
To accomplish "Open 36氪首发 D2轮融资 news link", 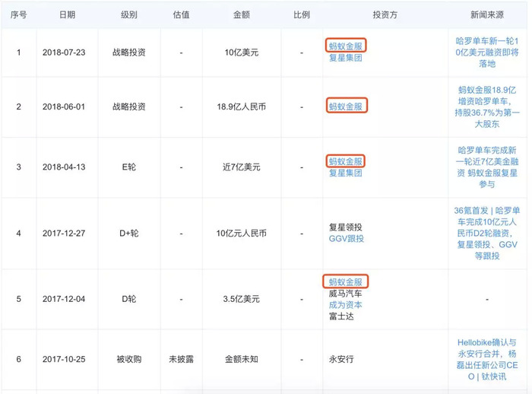I will pyautogui.click(x=487, y=233).
